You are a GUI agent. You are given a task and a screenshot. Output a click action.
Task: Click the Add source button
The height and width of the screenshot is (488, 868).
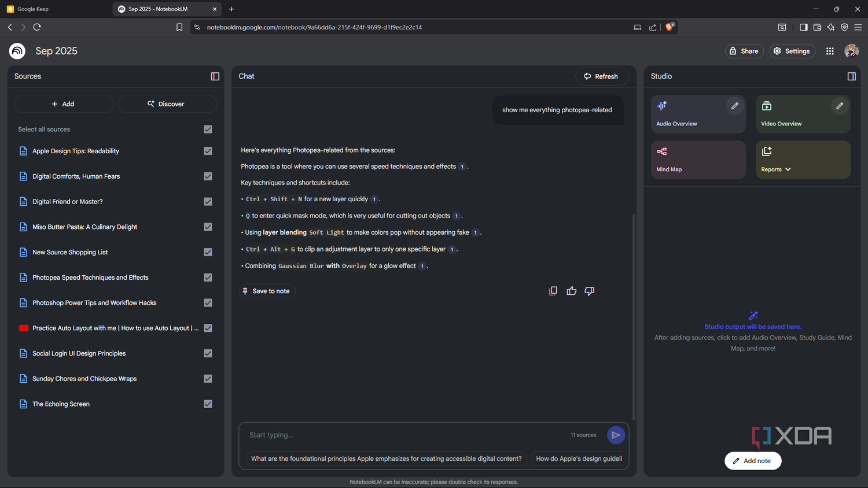[64, 104]
